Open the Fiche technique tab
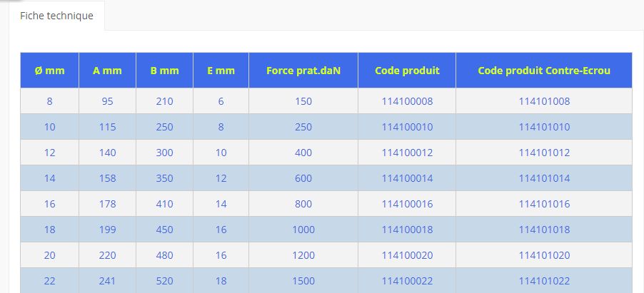The image size is (644, 293). [x=56, y=16]
